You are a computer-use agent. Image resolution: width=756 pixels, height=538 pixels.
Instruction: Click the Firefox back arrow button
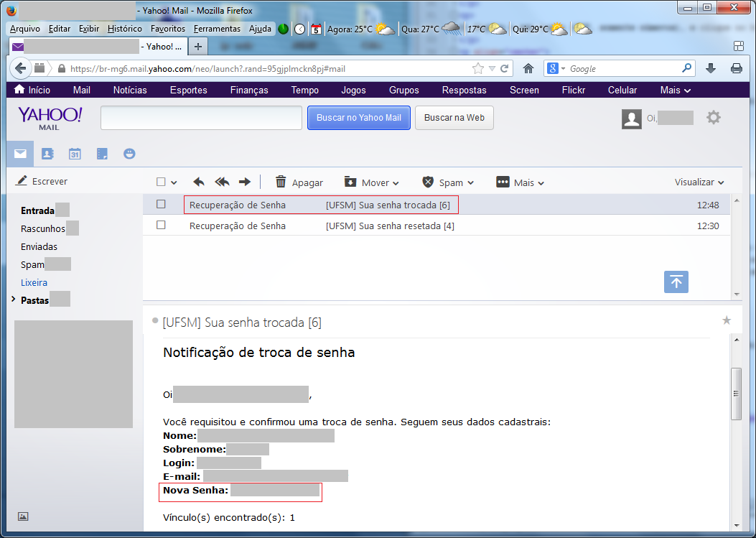click(20, 68)
